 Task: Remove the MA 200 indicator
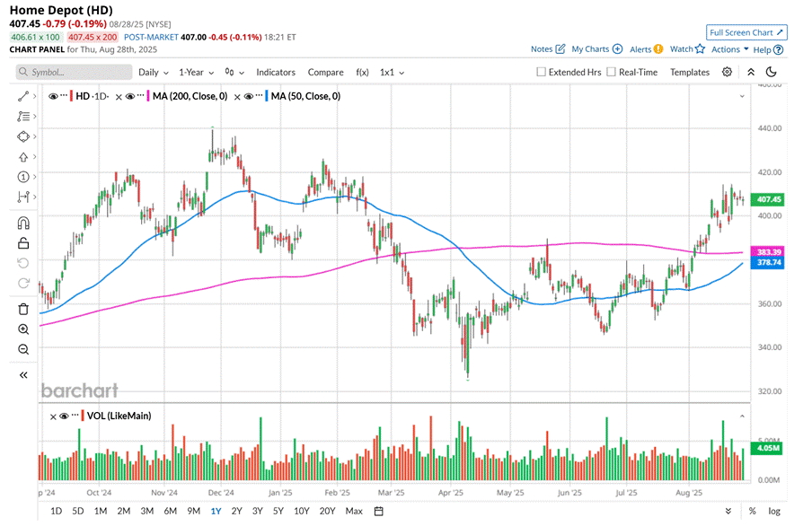coord(119,97)
